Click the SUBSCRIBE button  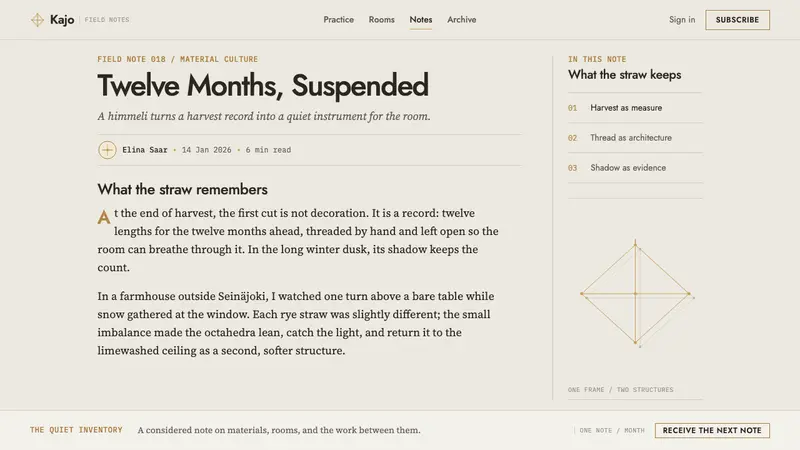[x=737, y=20]
